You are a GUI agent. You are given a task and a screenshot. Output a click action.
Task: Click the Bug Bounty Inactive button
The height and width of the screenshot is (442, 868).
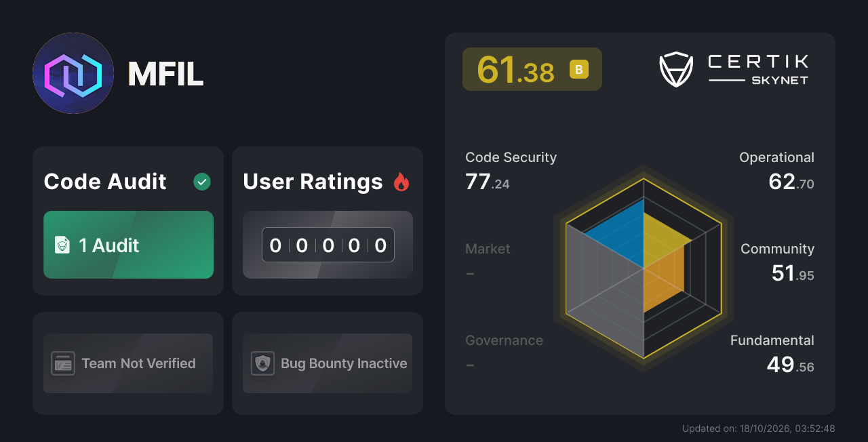tap(328, 363)
